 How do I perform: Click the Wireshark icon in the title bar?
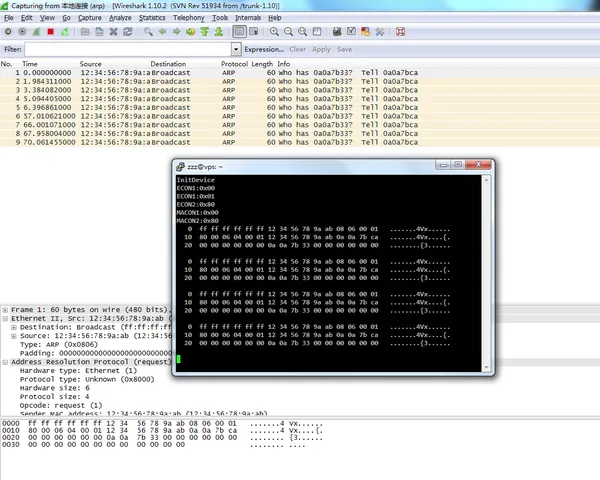5,6
